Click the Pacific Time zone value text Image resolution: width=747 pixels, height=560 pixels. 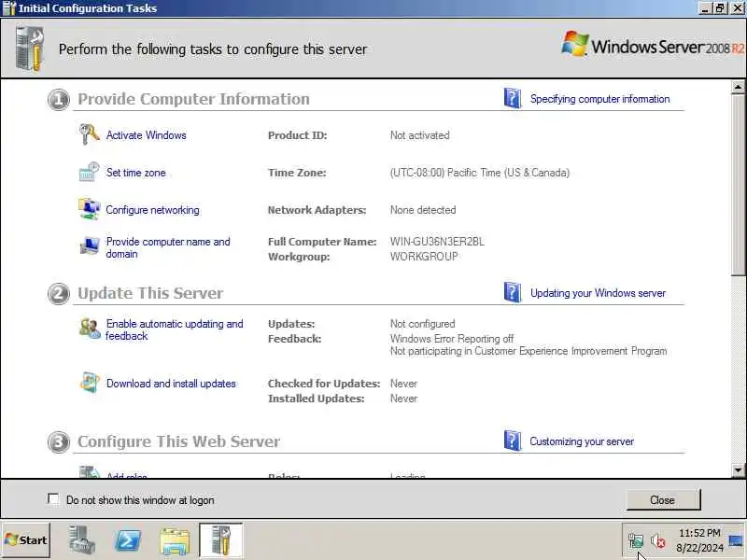click(x=480, y=173)
